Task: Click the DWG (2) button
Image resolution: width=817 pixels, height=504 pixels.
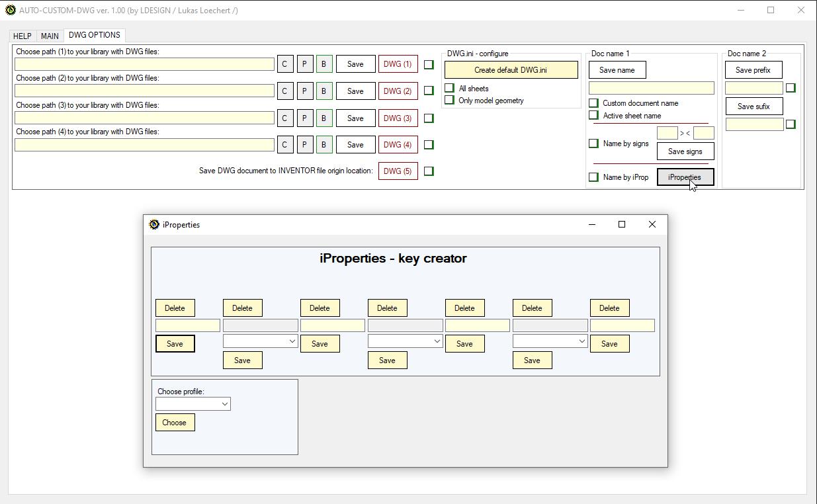Action: click(398, 91)
